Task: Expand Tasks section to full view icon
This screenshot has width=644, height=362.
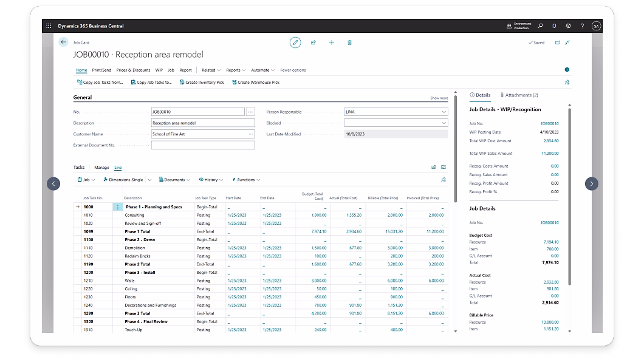Action: click(x=444, y=167)
